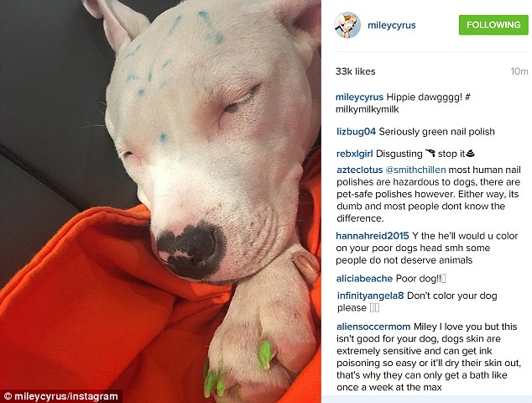The height and width of the screenshot is (403, 532).
Task: Click the gun emoji after Disgusting
Action: point(430,154)
